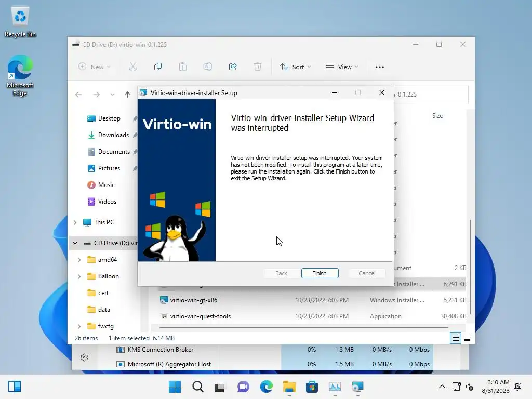
Task: Expand the Balloon folder node
Action: pos(79,276)
